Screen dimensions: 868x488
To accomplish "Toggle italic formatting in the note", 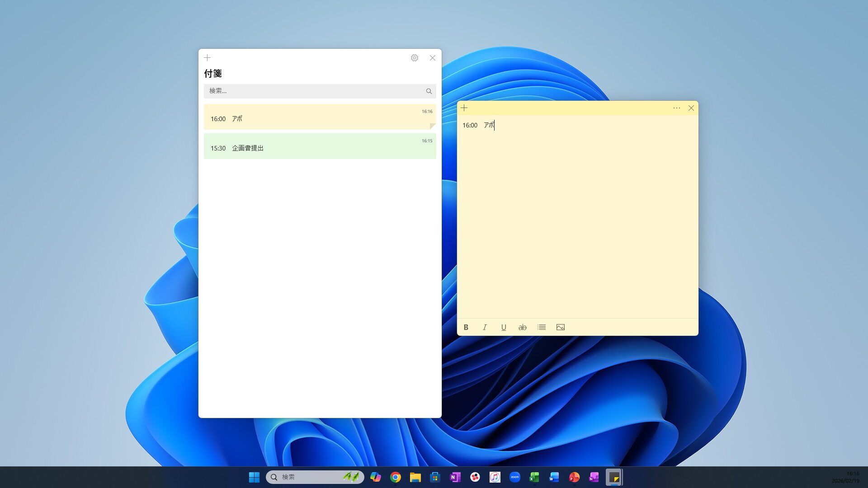I will pyautogui.click(x=485, y=327).
